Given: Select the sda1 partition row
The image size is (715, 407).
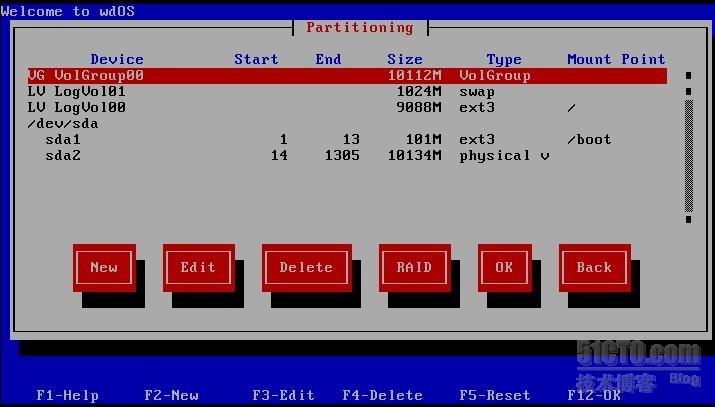Looking at the screenshot, I should tap(347, 139).
